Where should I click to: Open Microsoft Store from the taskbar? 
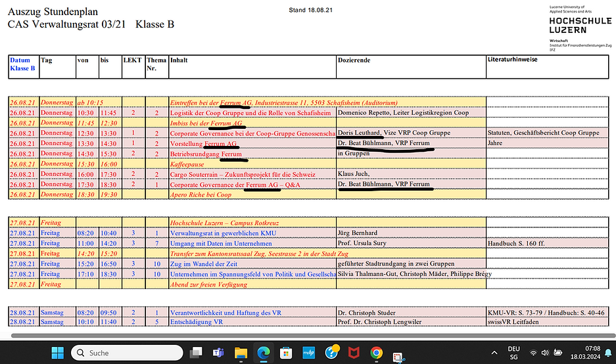pyautogui.click(x=286, y=353)
